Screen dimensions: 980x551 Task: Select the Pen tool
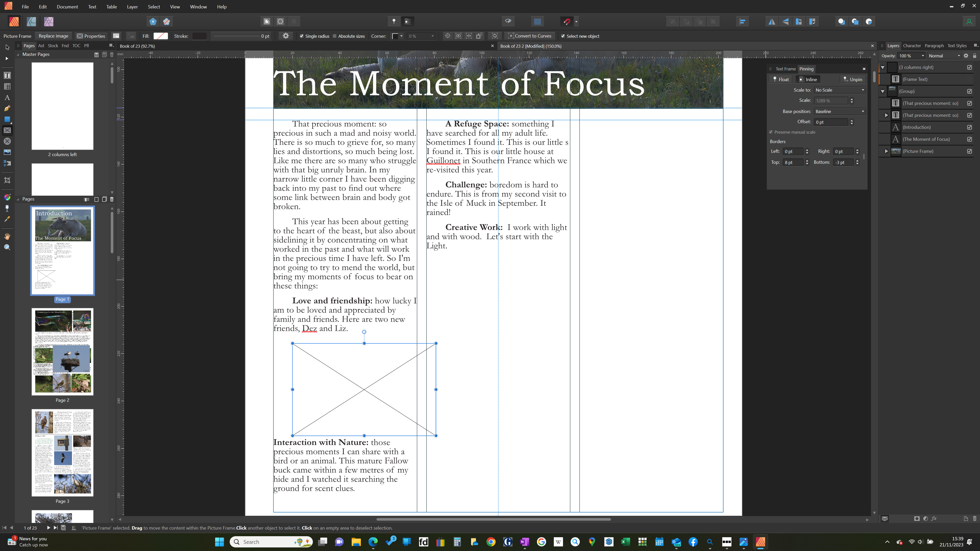[x=7, y=108]
